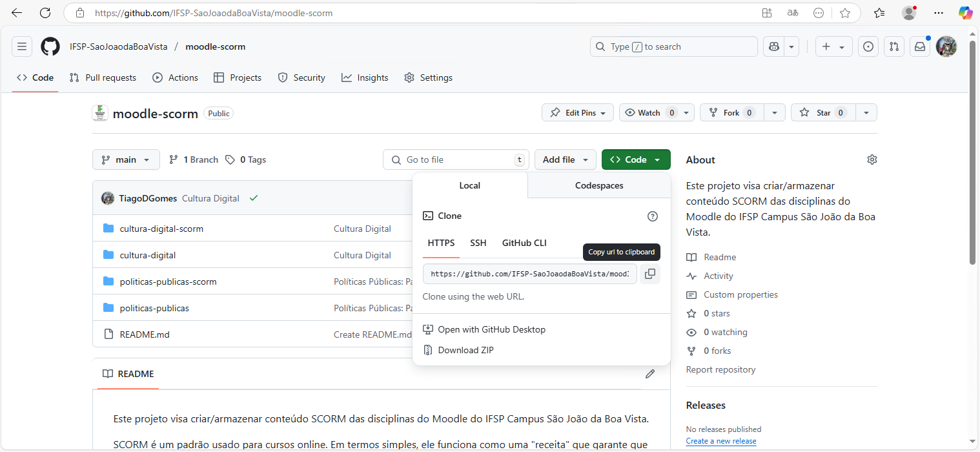Toggle the green Code dropdown button
This screenshot has height=452, width=980.
coord(636,159)
